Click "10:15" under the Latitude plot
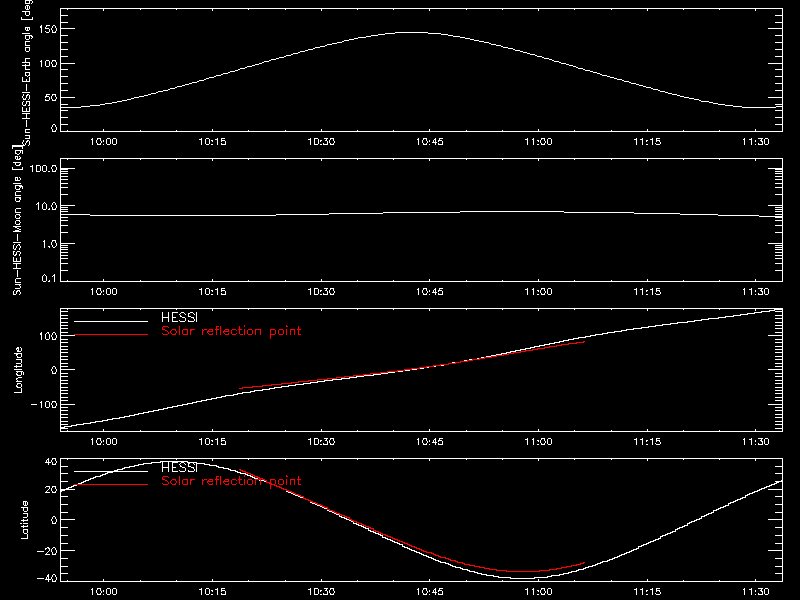This screenshot has width=800, height=600. (212, 592)
